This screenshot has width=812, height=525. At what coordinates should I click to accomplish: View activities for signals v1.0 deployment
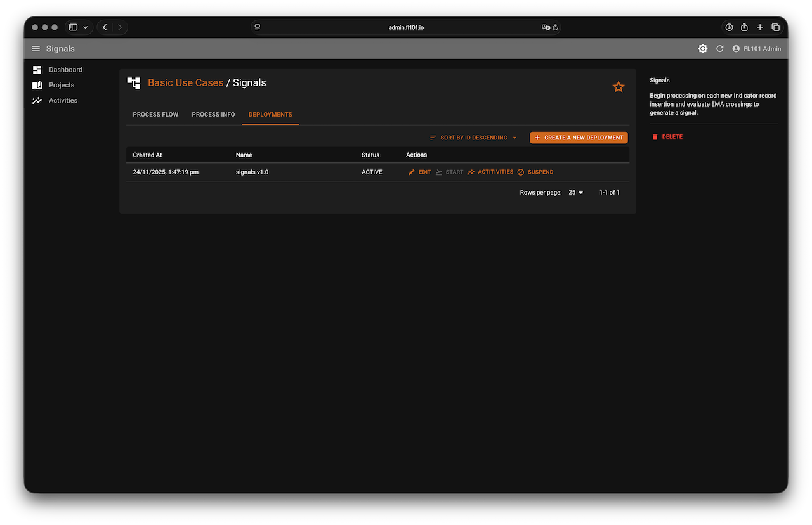[x=490, y=172]
